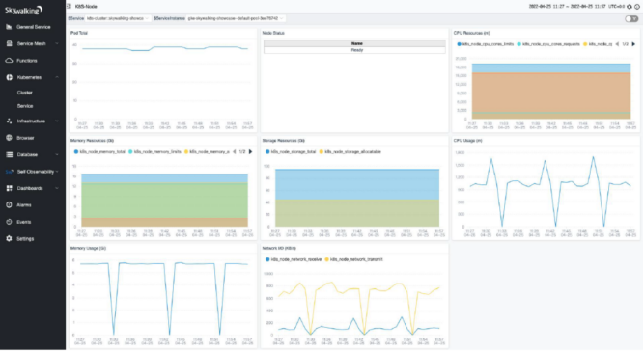Select the Infrastructure sidebar icon
Screen dimensions: 644x351
click(9, 121)
